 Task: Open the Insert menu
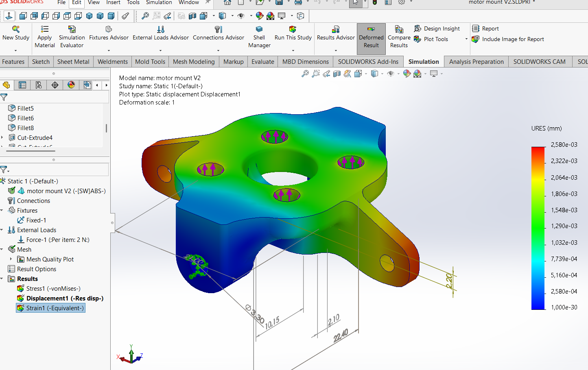point(113,2)
